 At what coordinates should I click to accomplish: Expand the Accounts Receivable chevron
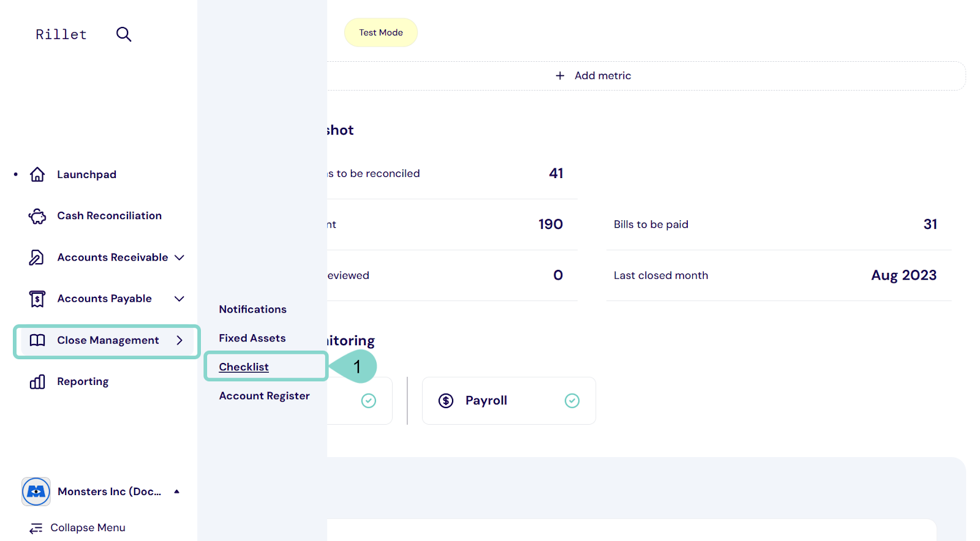click(179, 258)
